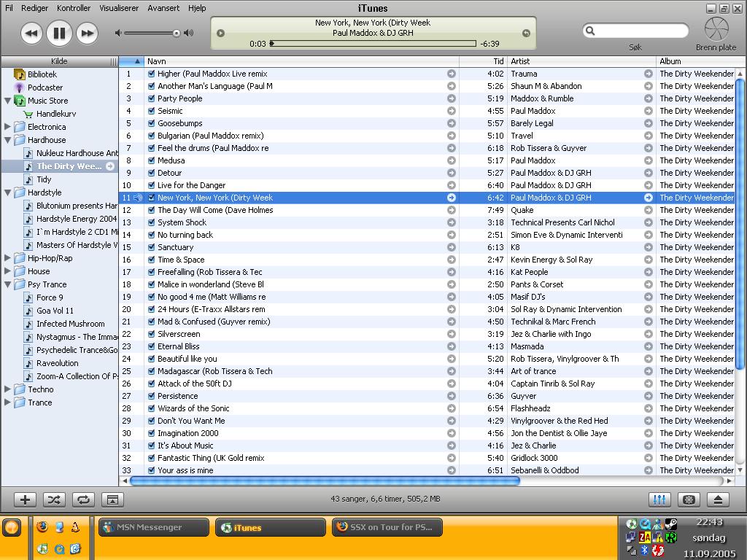Uncheck the song Sanctuary
The image size is (747, 560).
151,247
